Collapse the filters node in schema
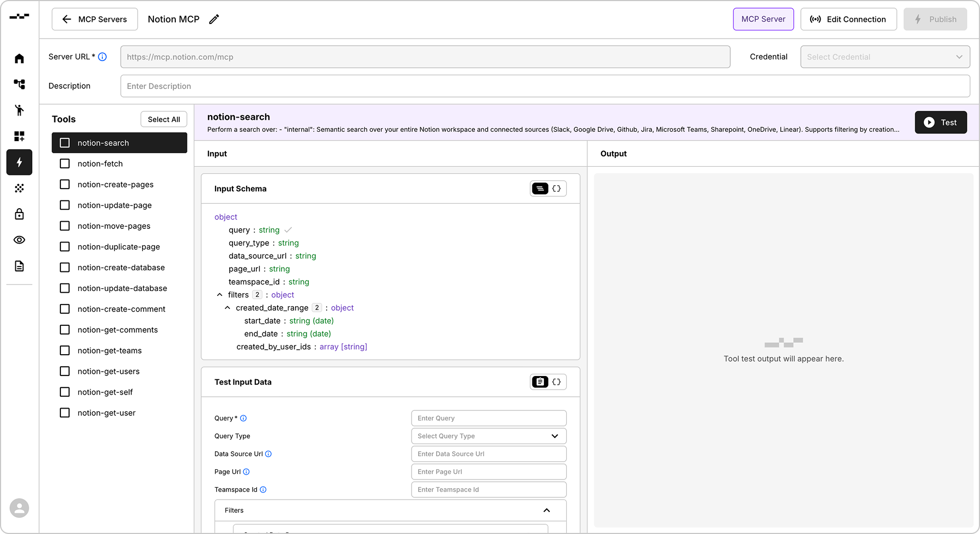Viewport: 980px width, 534px height. pos(220,295)
